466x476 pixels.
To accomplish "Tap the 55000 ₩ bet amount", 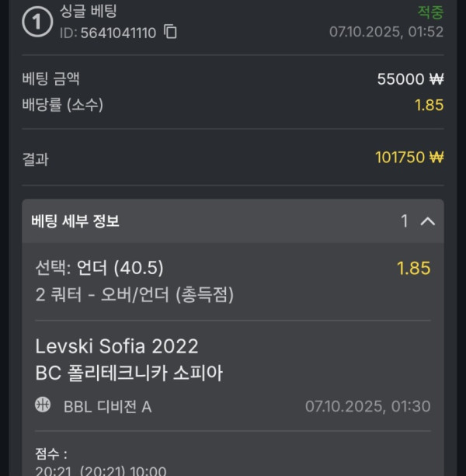I will pos(409,78).
